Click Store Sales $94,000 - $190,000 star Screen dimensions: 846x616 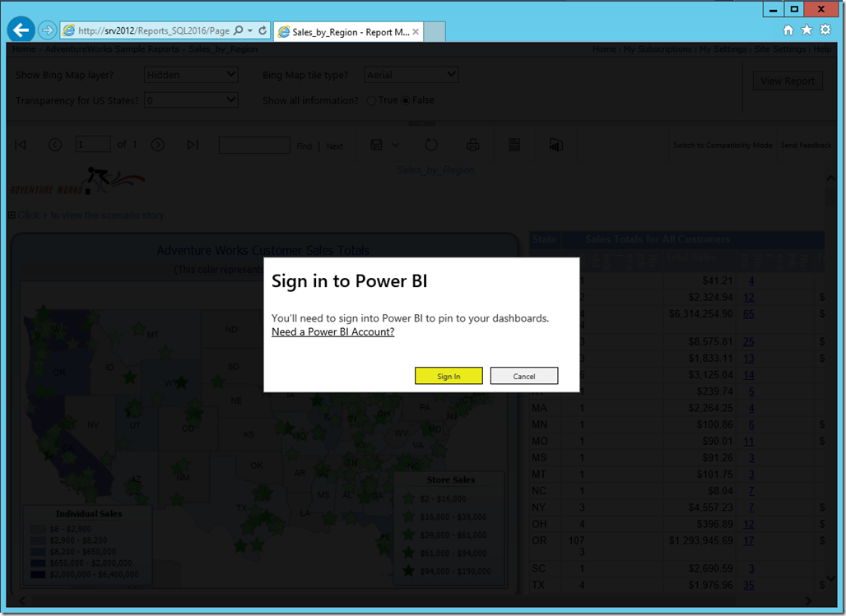point(409,571)
